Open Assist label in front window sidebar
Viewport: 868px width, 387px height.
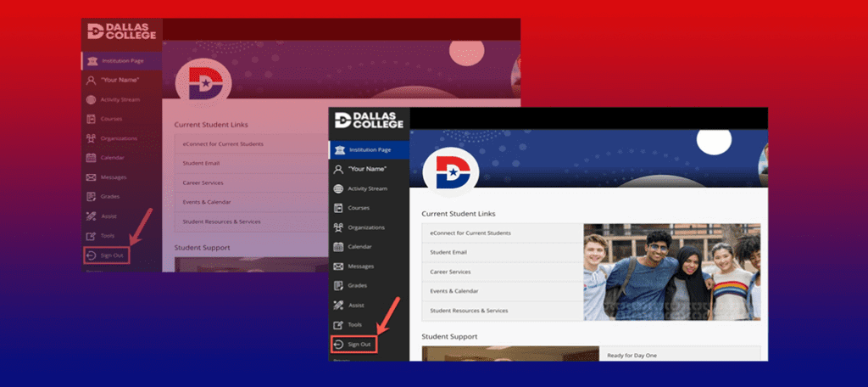357,305
